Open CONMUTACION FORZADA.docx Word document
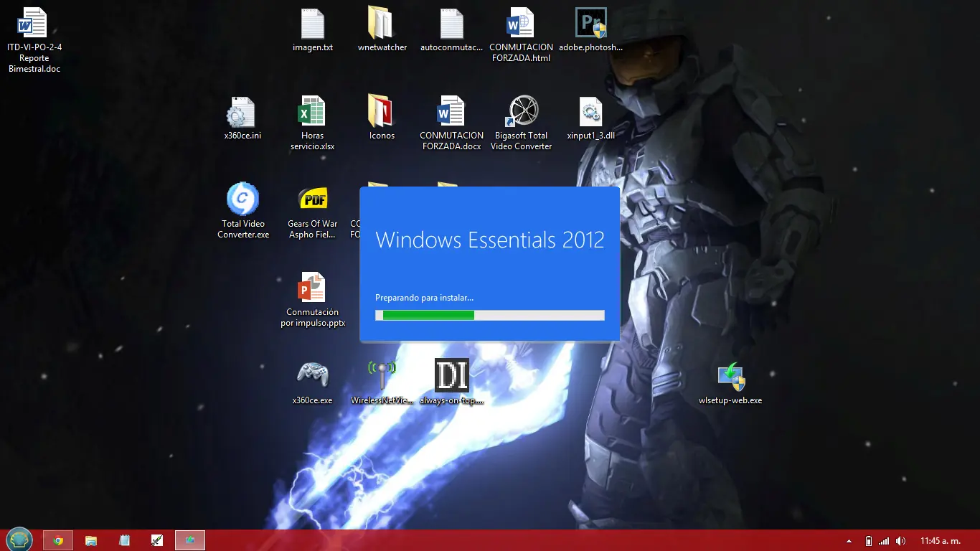The image size is (980, 551). tap(451, 123)
